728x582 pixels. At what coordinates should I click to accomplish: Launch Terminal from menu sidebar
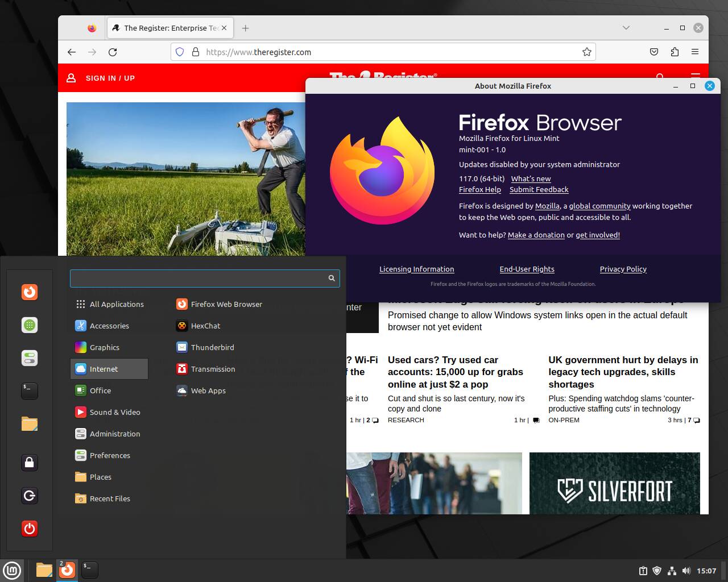(30, 390)
